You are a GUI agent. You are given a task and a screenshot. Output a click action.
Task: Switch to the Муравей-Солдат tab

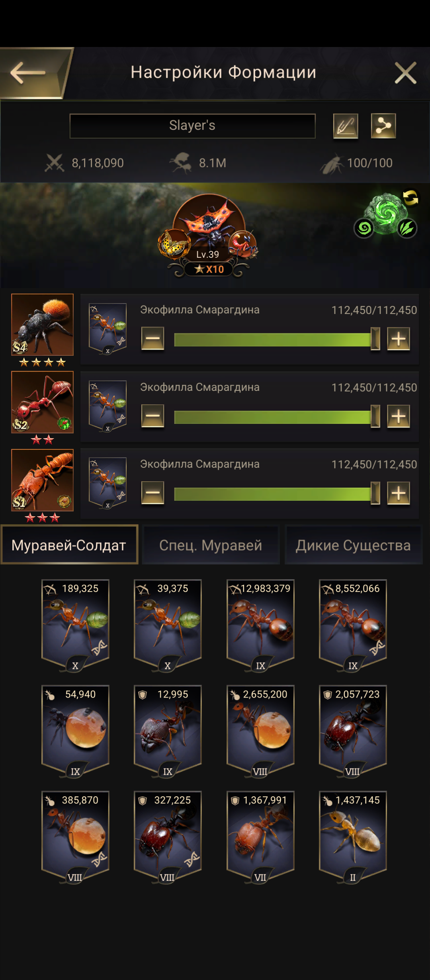69,545
